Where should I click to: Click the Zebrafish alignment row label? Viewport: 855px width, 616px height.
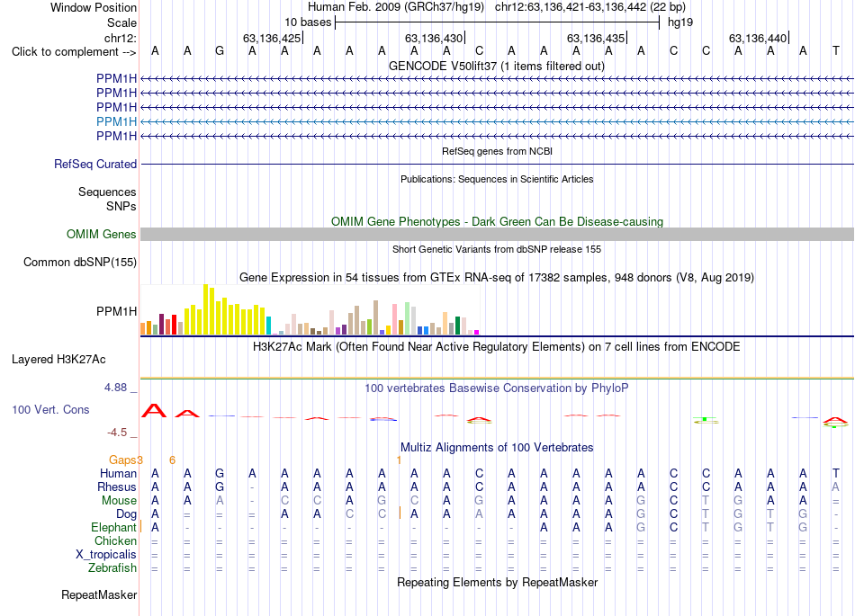coord(112,568)
